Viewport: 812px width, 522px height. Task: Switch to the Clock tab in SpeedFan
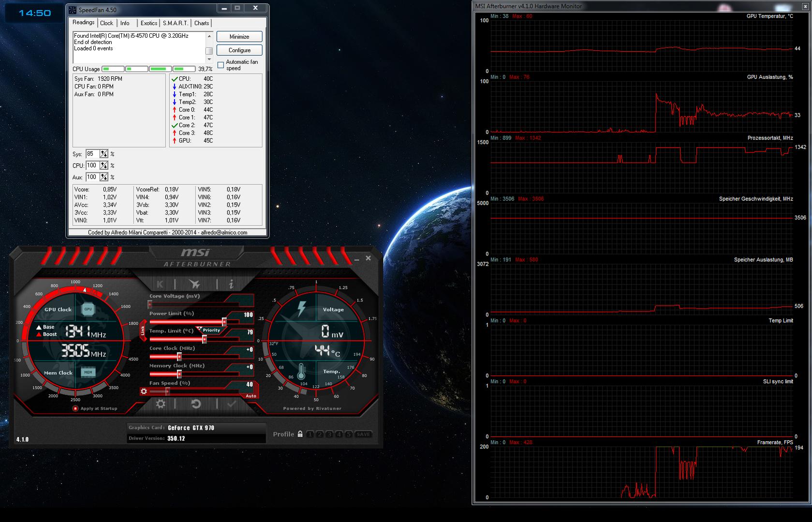pos(106,23)
